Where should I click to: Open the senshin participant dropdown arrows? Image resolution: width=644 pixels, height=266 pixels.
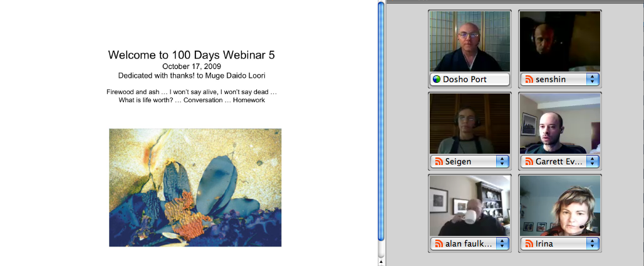click(x=592, y=79)
